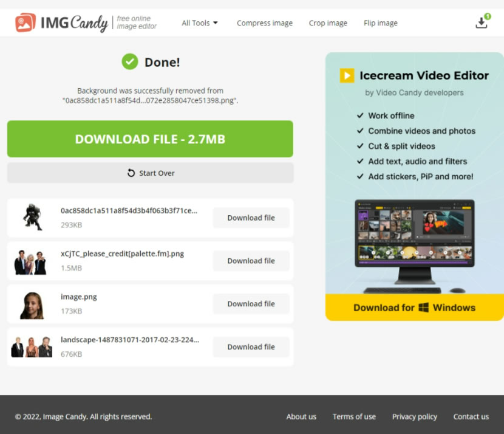This screenshot has height=434, width=504.
Task: Click Cut & split videos text
Action: coord(401,146)
